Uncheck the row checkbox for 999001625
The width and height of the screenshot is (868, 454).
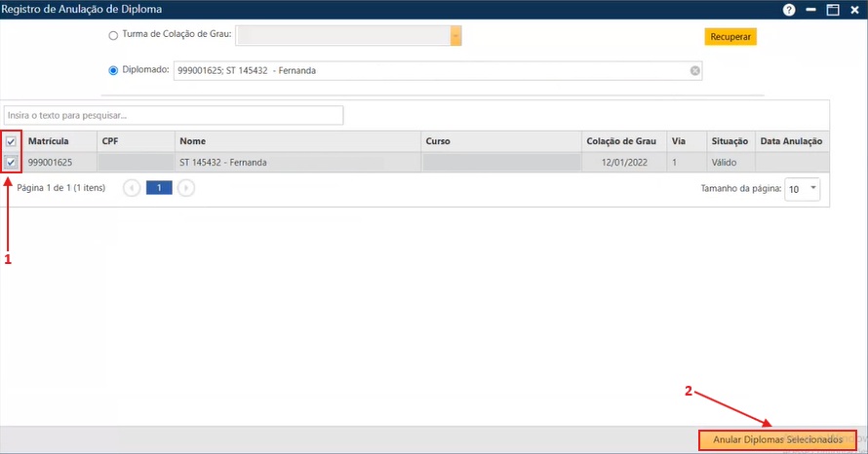(12, 163)
